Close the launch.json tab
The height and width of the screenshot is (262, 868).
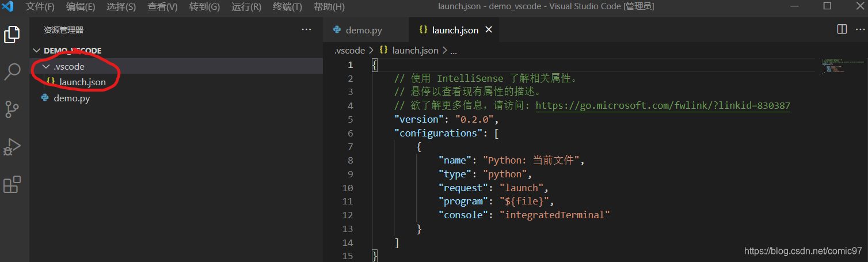pyautogui.click(x=489, y=30)
